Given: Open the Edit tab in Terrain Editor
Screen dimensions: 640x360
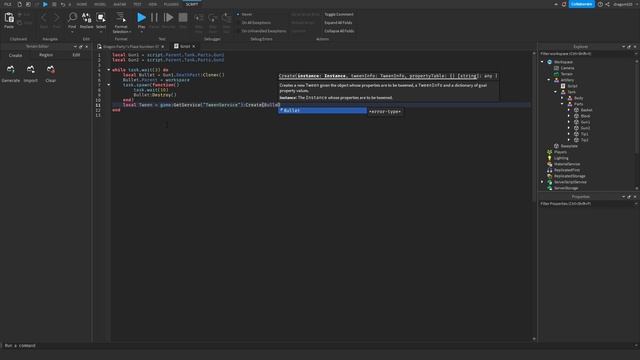Looking at the screenshot, I should click(76, 55).
